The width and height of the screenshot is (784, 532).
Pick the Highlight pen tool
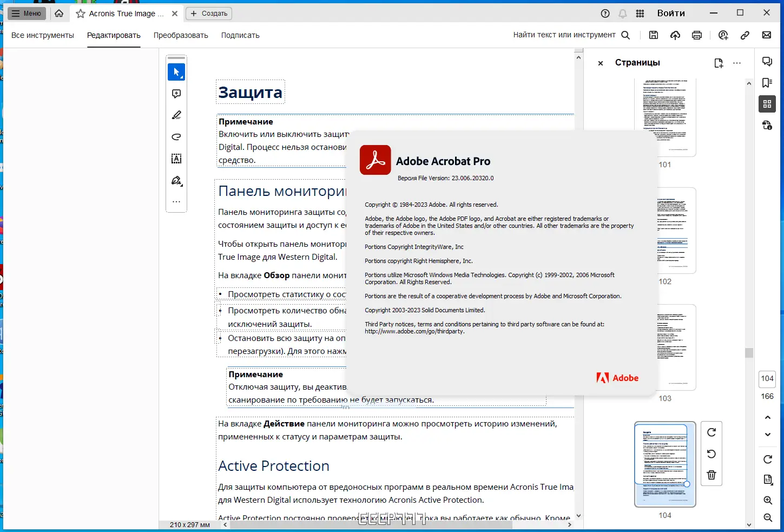176,115
